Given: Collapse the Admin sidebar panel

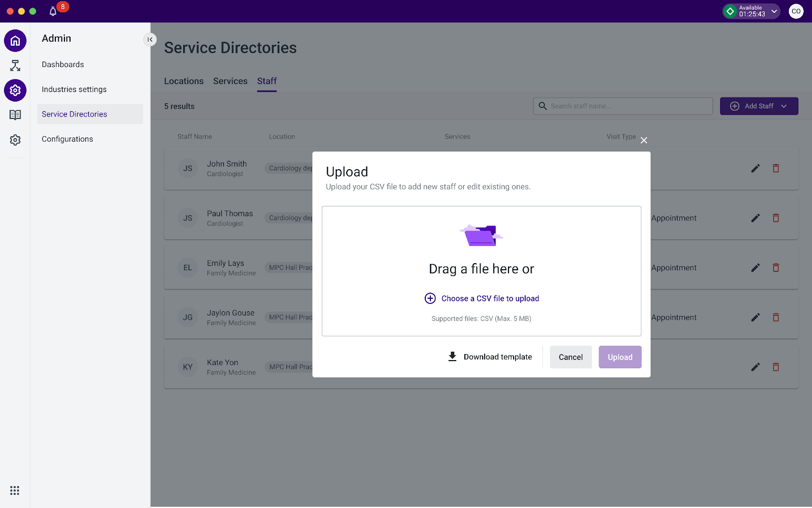Looking at the screenshot, I should click(x=150, y=40).
